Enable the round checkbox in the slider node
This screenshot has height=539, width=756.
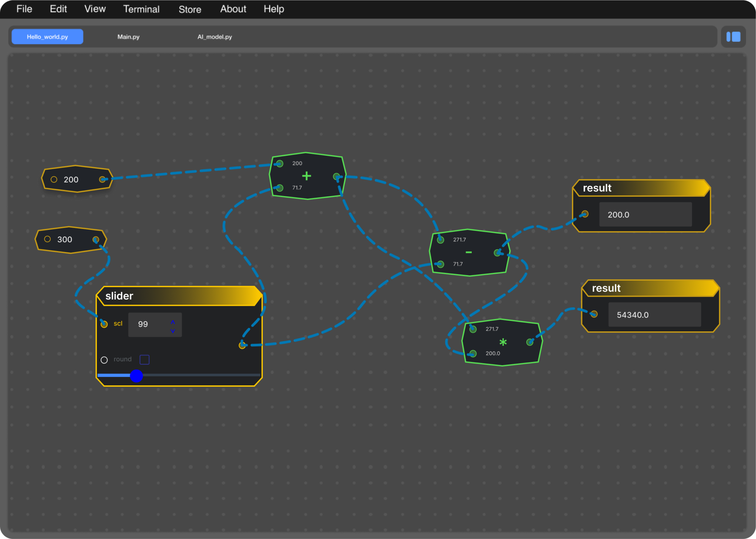pos(144,360)
